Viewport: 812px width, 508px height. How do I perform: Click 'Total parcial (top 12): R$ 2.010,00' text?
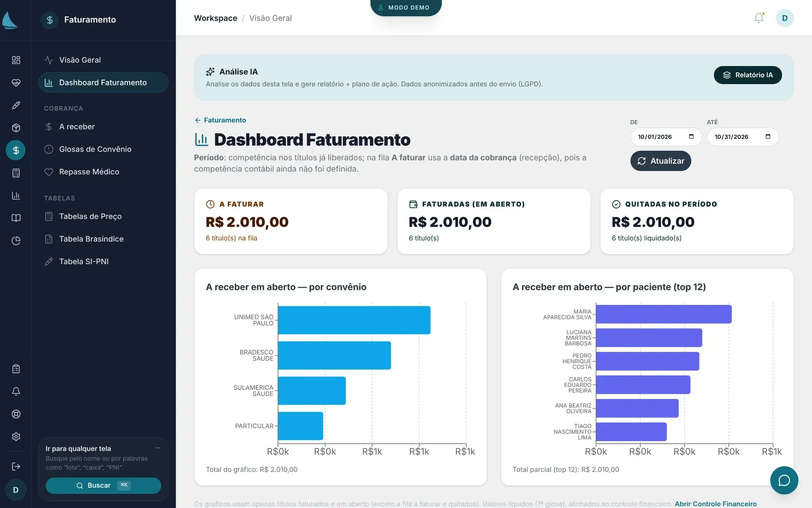(566, 469)
